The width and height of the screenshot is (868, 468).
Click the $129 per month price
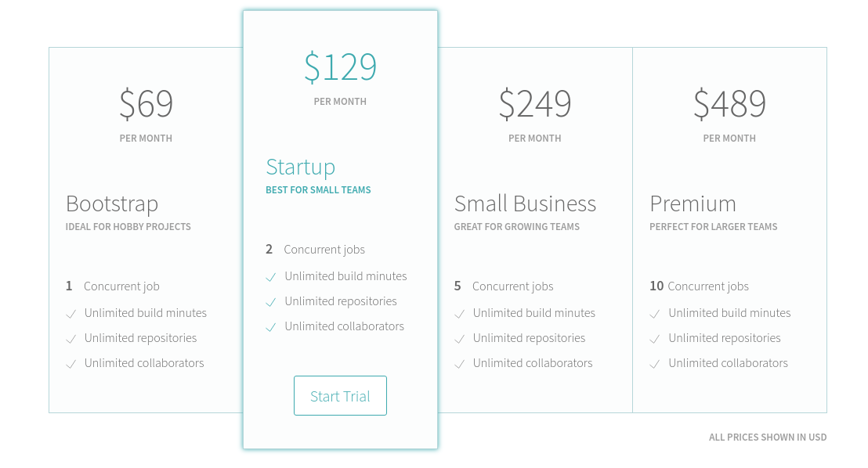point(340,67)
